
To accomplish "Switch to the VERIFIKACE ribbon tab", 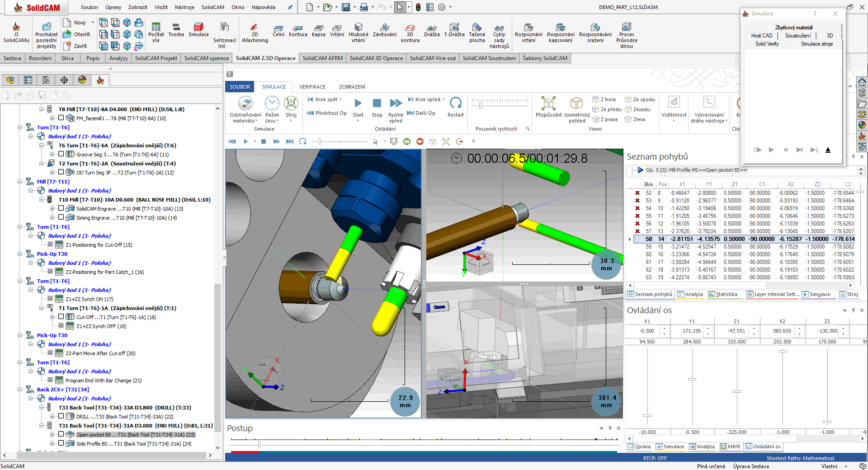I will pos(312,87).
